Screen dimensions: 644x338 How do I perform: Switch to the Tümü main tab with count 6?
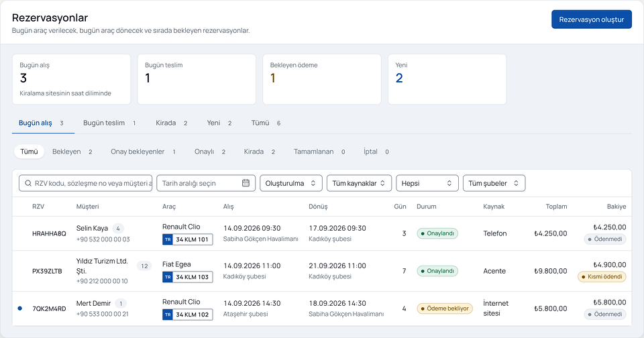coord(266,123)
